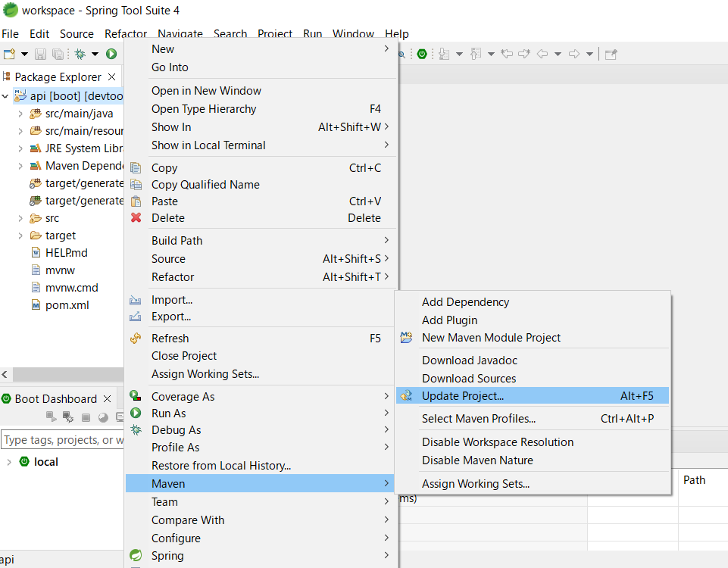Open the Edit menu
Image resolution: width=728 pixels, height=568 pixels.
coord(39,34)
